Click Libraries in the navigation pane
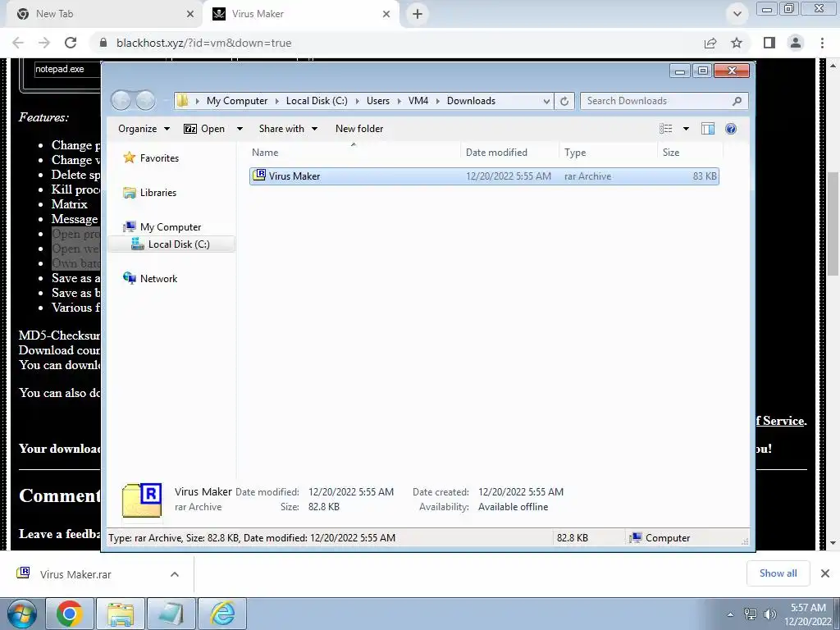The image size is (840, 630). (158, 192)
